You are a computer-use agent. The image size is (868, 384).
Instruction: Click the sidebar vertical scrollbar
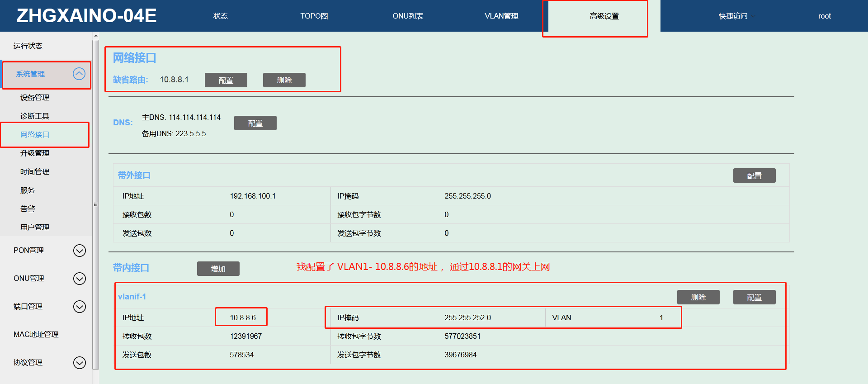click(95, 204)
